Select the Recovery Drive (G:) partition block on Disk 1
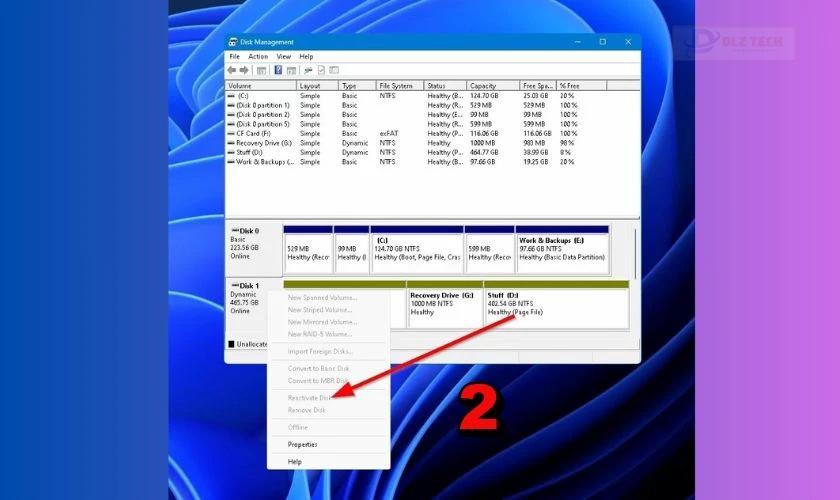The width and height of the screenshot is (840, 500). (x=445, y=304)
